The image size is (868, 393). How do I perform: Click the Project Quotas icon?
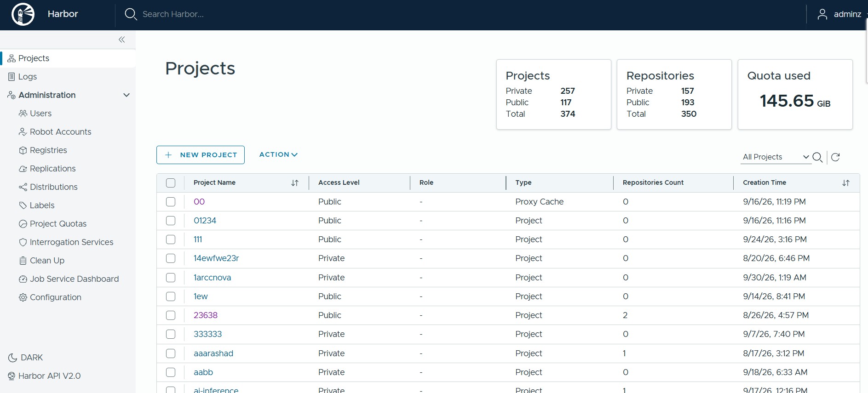[23, 224]
